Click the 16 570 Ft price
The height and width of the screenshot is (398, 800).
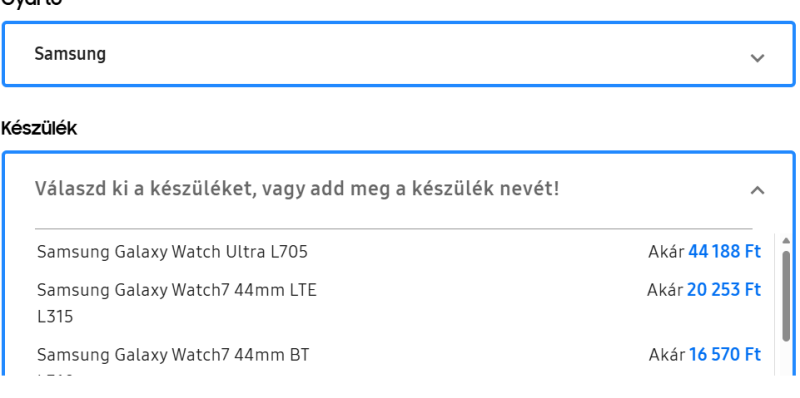pyautogui.click(x=725, y=354)
